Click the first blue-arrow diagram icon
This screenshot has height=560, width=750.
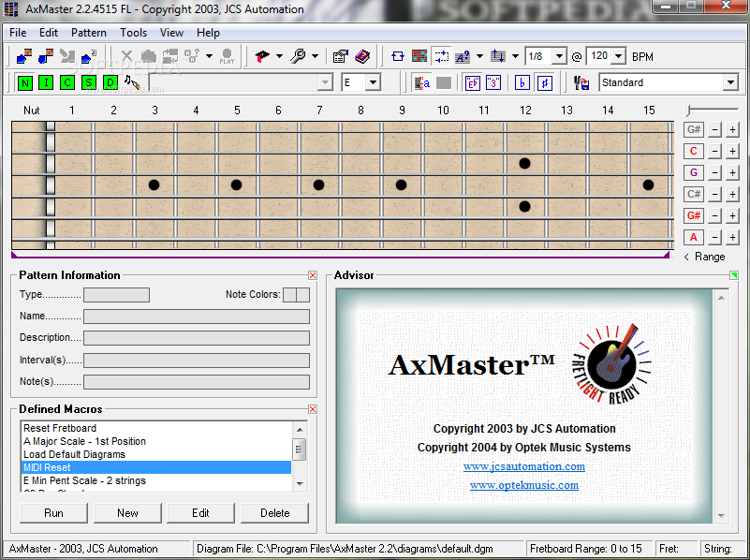click(24, 56)
